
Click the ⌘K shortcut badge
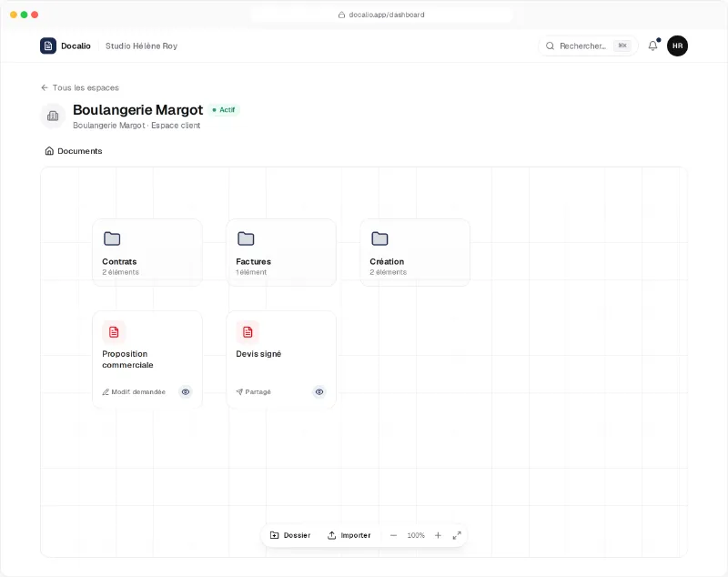pos(622,46)
